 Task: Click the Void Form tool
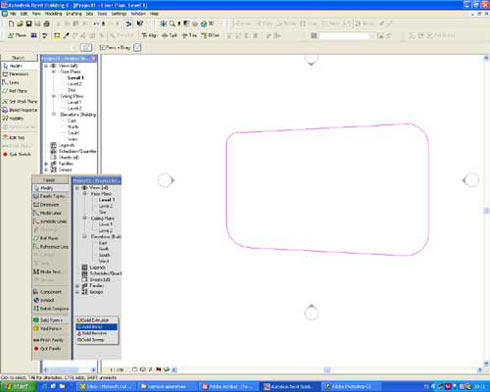click(x=48, y=329)
